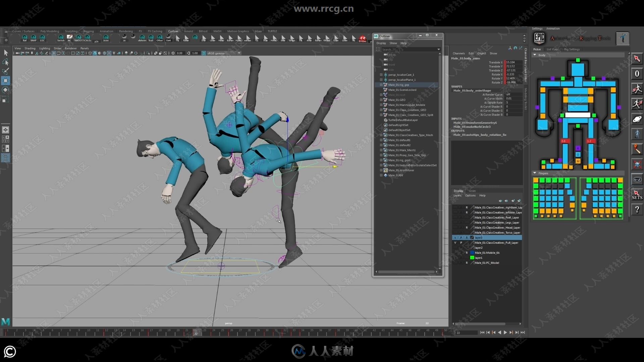Screen dimensions: 644x362
Task: Click the eye visibility picker button
Action: tap(637, 180)
